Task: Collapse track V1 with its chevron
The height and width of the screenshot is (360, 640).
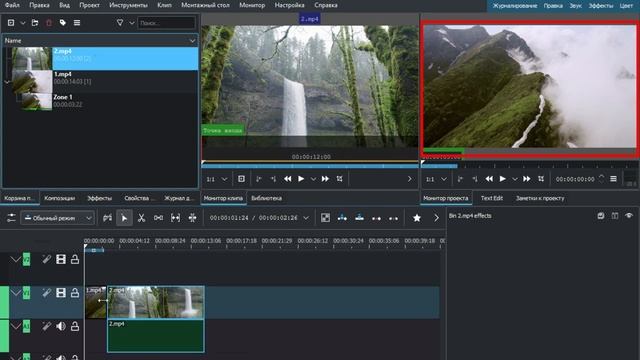Action: [16, 293]
